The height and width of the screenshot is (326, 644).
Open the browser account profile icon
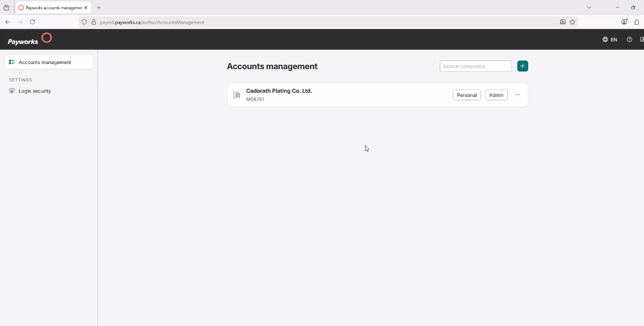(x=624, y=22)
